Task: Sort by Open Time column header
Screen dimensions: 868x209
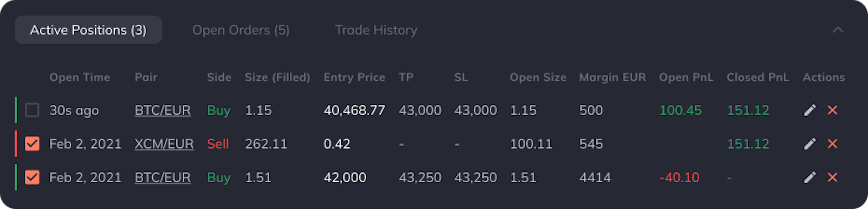Action: [80, 77]
